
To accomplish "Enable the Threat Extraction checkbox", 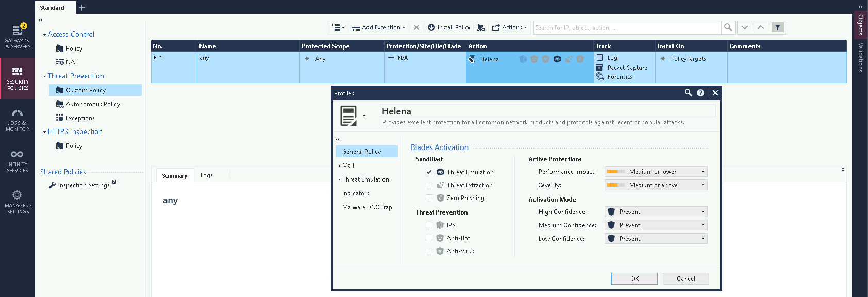I will click(x=429, y=185).
